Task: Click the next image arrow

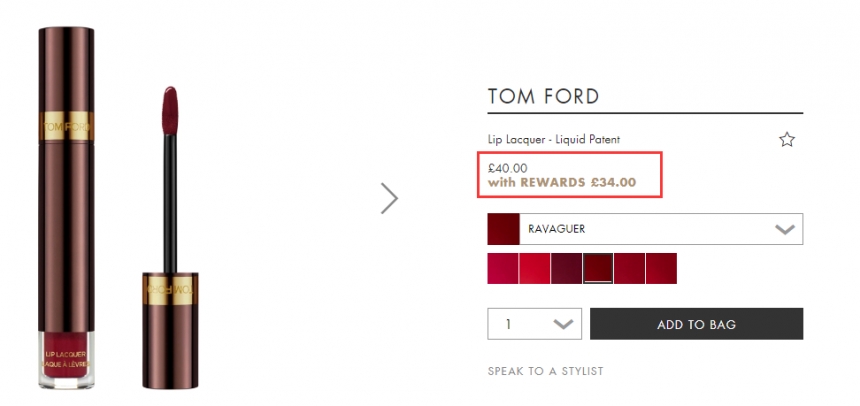Action: 390,198
